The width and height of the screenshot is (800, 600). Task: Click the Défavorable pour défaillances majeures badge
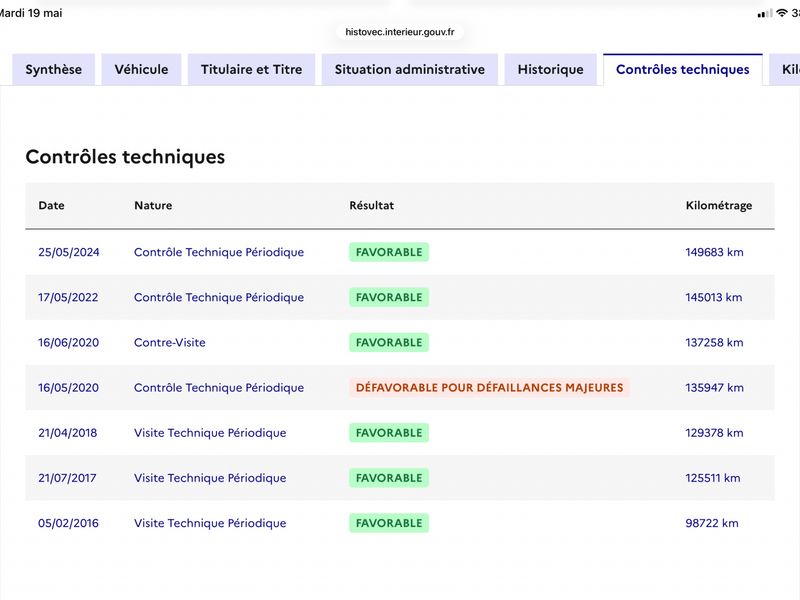489,387
